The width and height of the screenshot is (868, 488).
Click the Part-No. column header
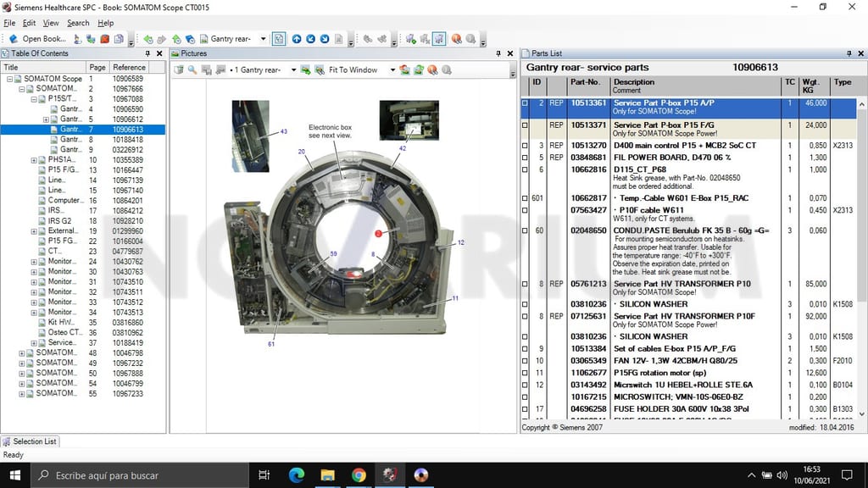[x=587, y=86]
